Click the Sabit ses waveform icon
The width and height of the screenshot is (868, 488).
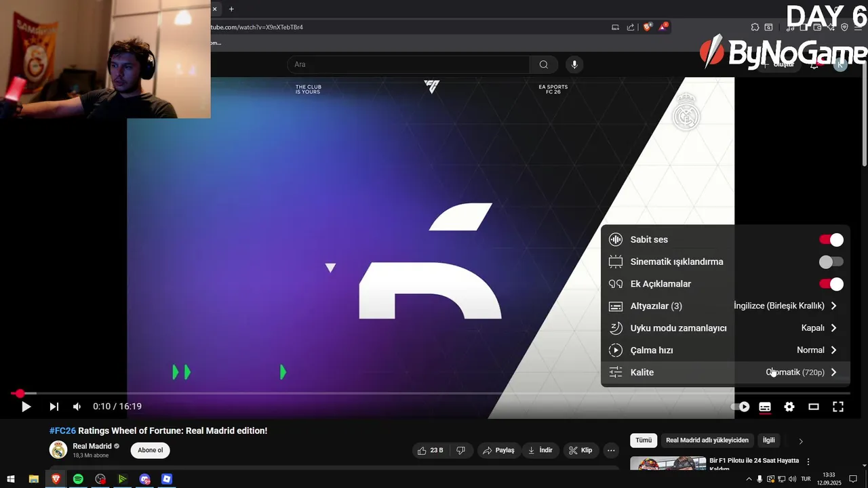tap(616, 239)
